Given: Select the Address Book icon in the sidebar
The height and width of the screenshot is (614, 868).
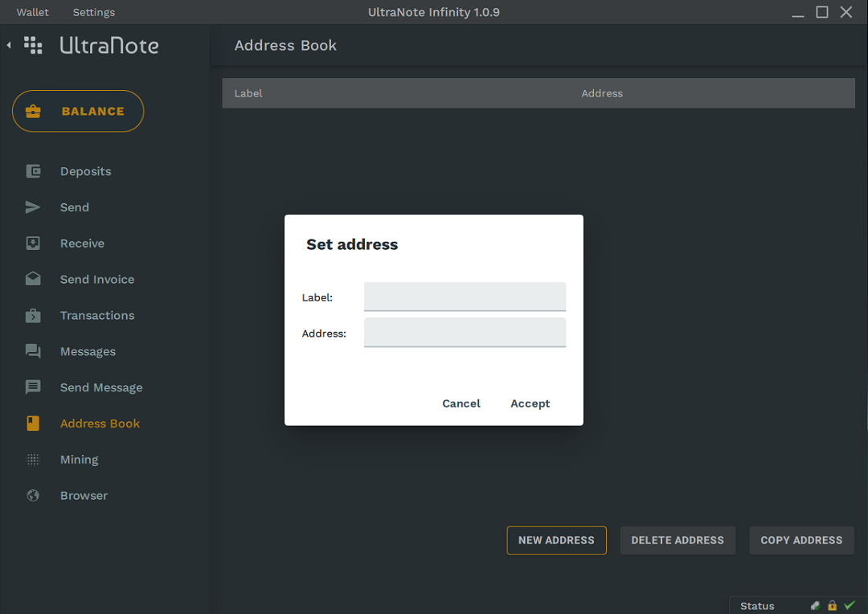Looking at the screenshot, I should click(33, 424).
